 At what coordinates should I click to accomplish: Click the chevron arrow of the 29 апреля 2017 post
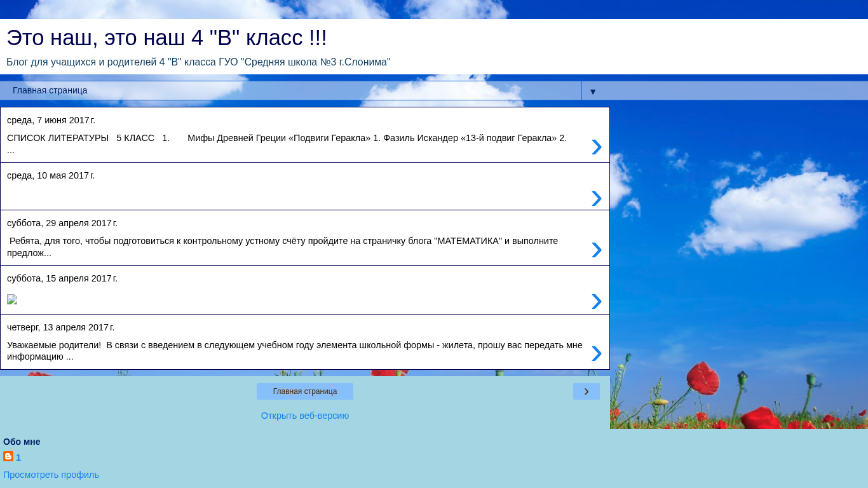point(596,250)
